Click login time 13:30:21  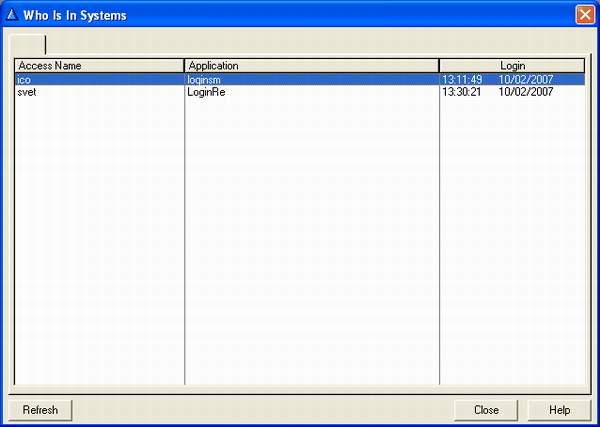pyautogui.click(x=462, y=92)
